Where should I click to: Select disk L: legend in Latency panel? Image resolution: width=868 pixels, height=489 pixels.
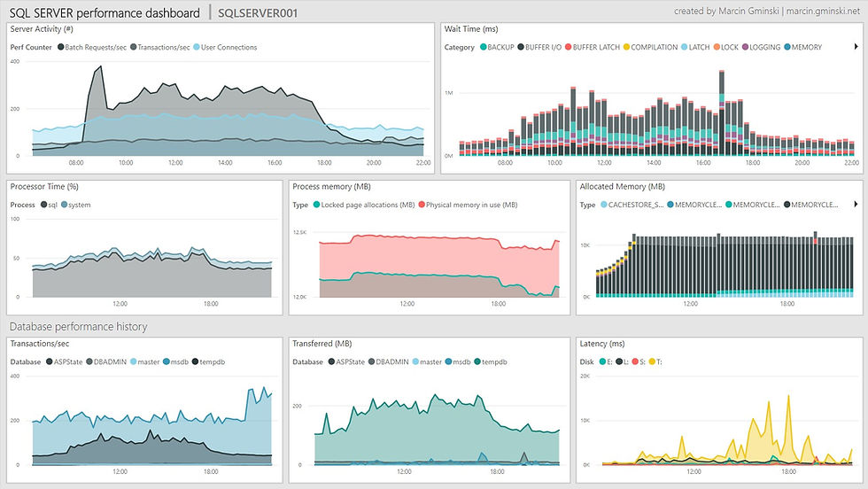(x=622, y=361)
